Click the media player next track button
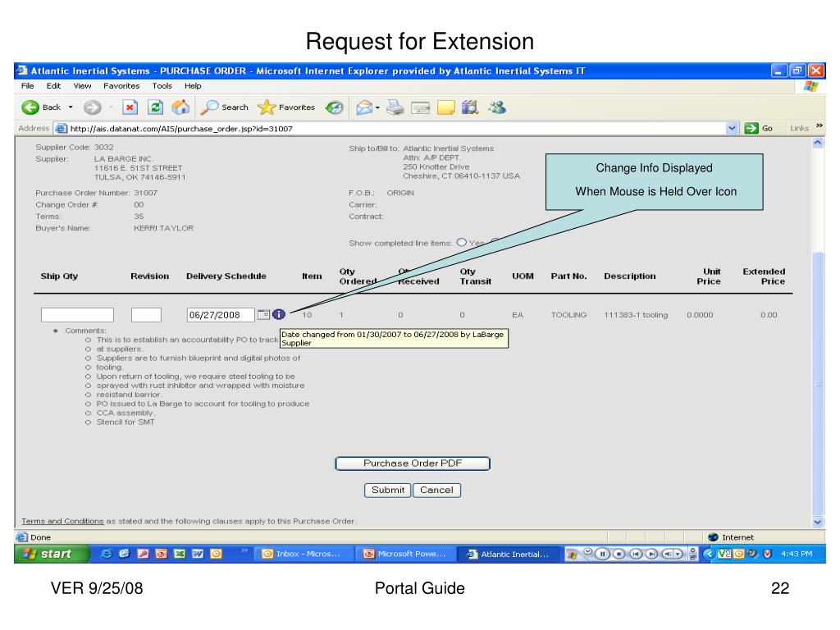This screenshot has height=630, width=840. (651, 554)
